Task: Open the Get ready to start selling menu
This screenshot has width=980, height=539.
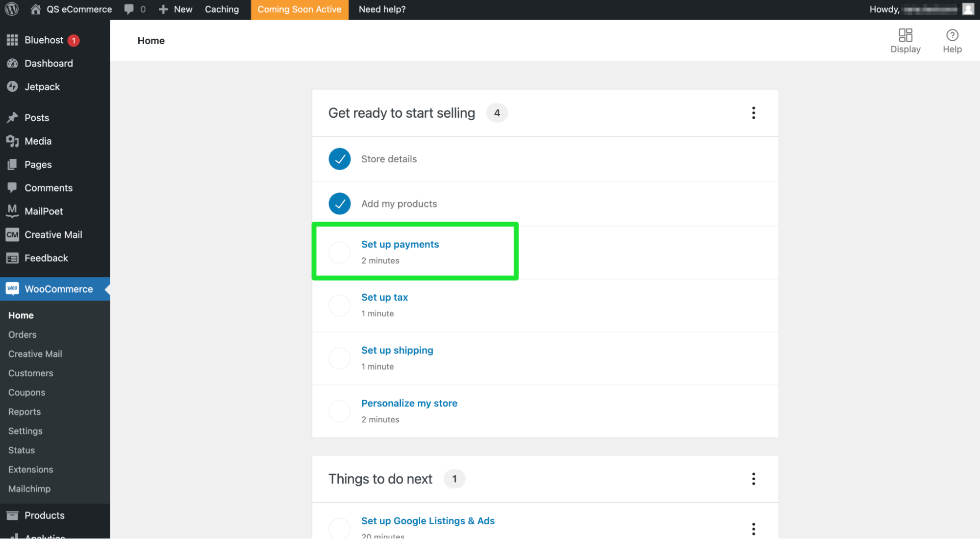Action: click(x=754, y=113)
